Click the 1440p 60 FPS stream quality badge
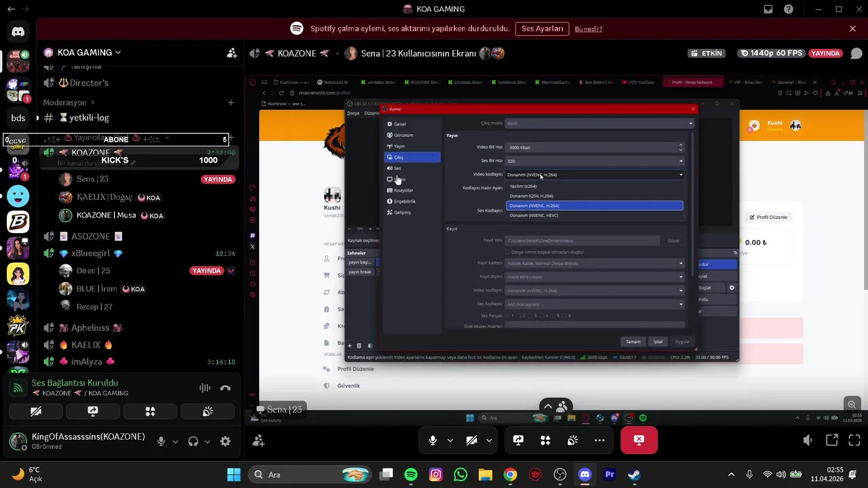Image resolution: width=868 pixels, height=488 pixels. pos(772,53)
